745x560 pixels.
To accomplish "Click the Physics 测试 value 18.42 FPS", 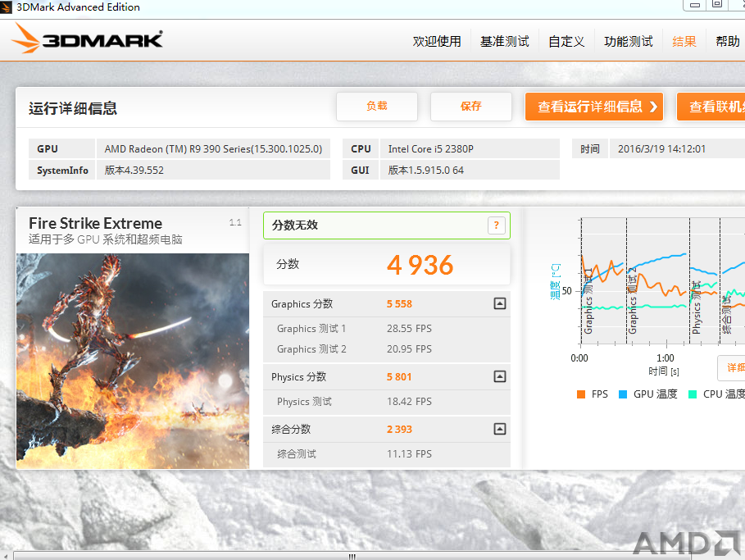I will pyautogui.click(x=409, y=401).
